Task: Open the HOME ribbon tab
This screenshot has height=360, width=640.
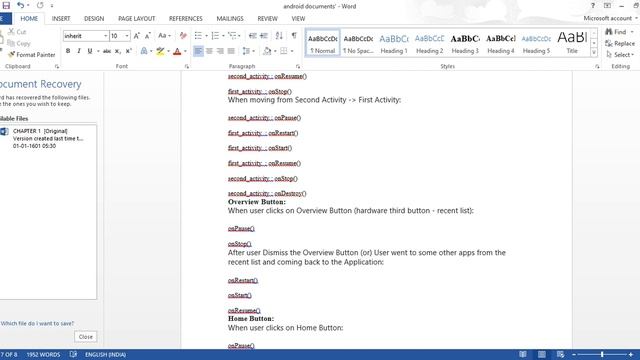Action: pyautogui.click(x=29, y=19)
